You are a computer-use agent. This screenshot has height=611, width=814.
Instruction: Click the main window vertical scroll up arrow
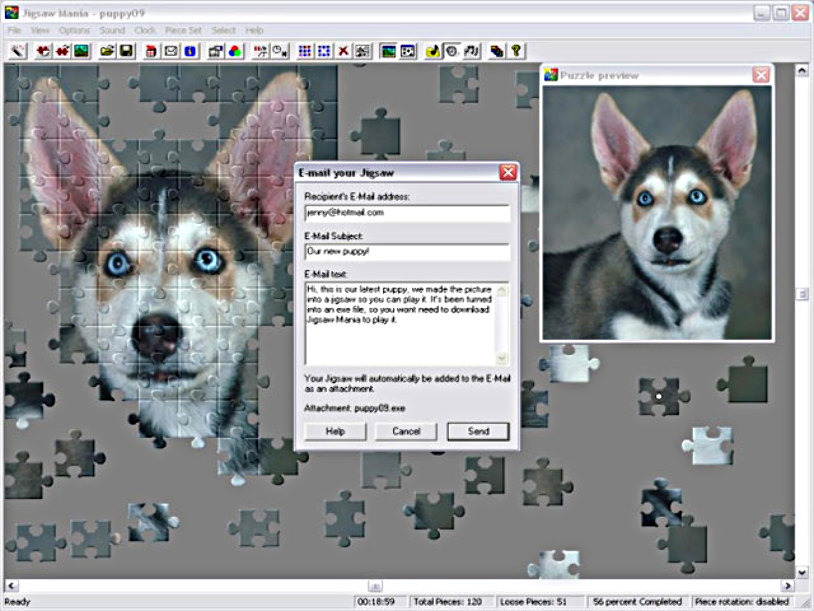[802, 70]
